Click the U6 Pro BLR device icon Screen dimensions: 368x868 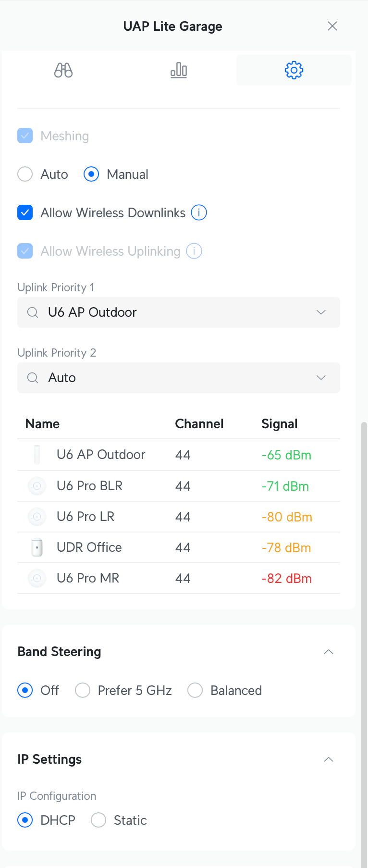click(37, 486)
